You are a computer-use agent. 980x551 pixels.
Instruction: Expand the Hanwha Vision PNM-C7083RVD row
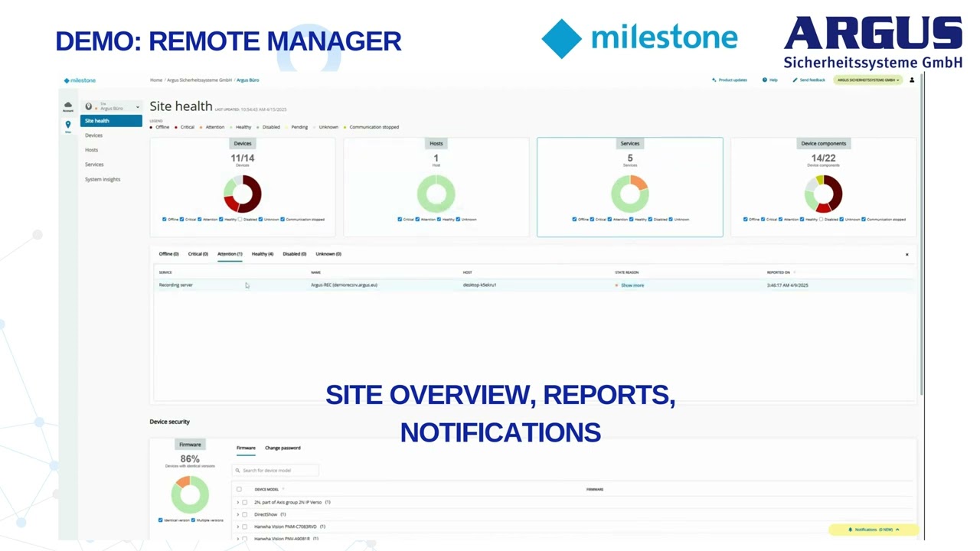point(237,527)
